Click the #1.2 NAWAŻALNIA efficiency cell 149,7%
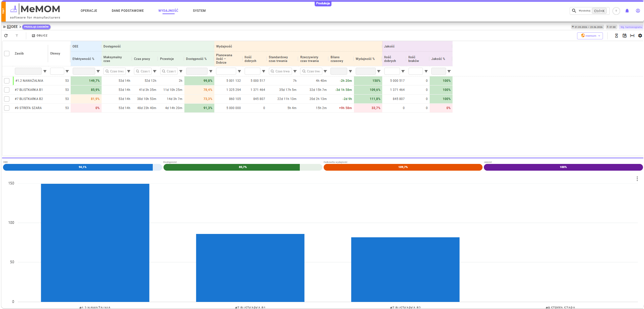 tap(86, 81)
